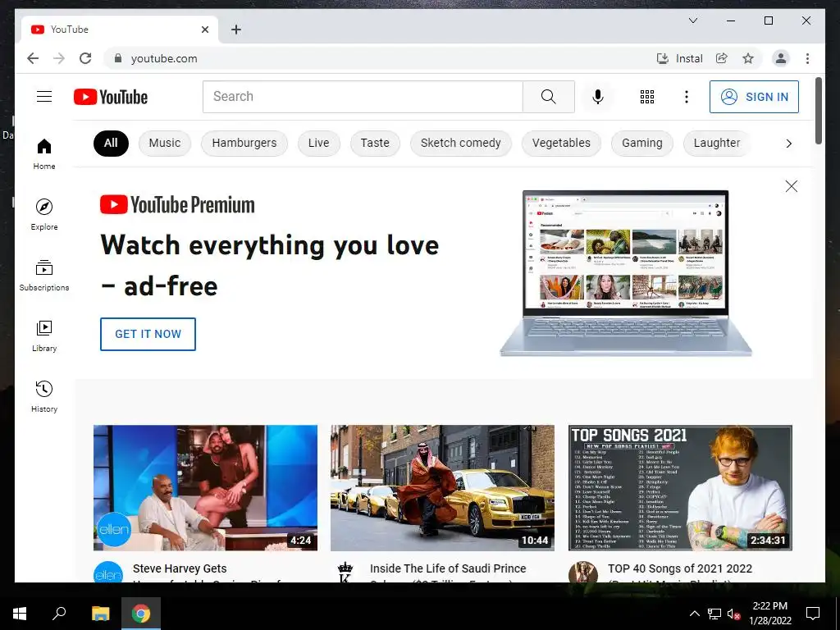
Task: Click GET IT NOW button
Action: click(148, 334)
